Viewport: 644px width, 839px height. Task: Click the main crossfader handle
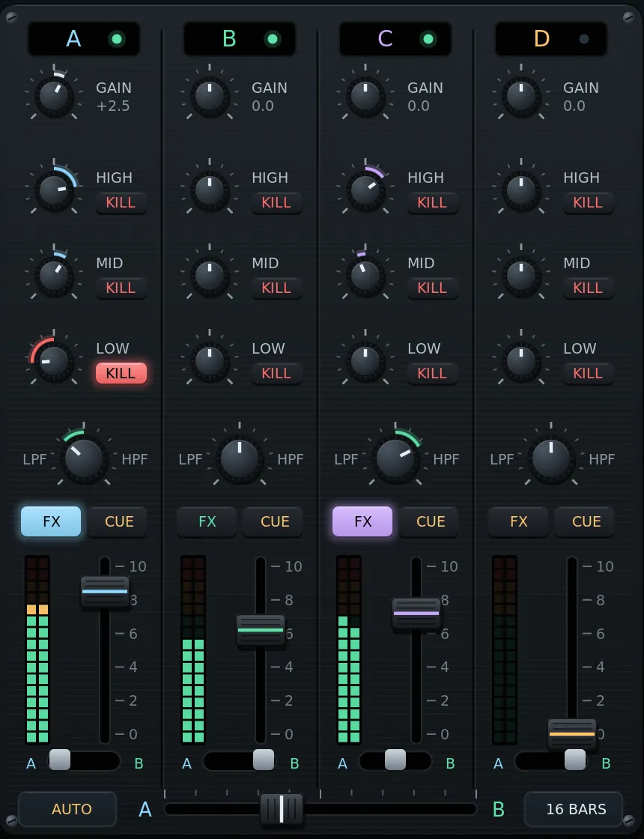pyautogui.click(x=282, y=808)
